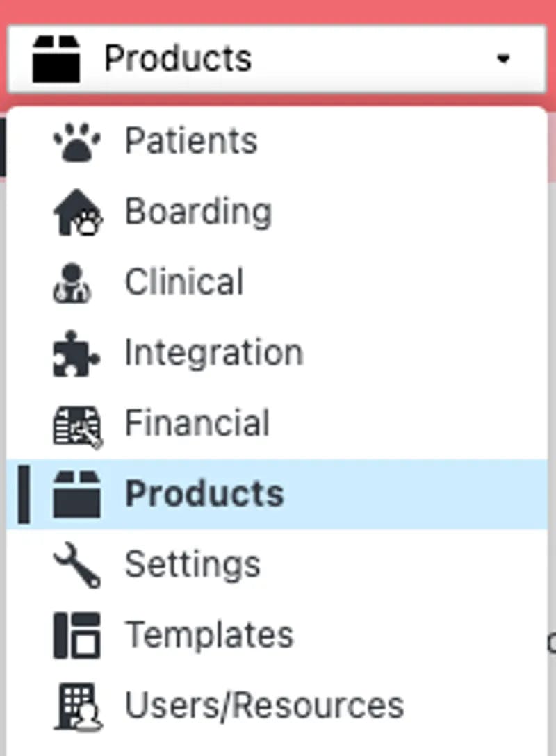Open Settings from the list
The height and width of the screenshot is (756, 556).
coord(193,566)
